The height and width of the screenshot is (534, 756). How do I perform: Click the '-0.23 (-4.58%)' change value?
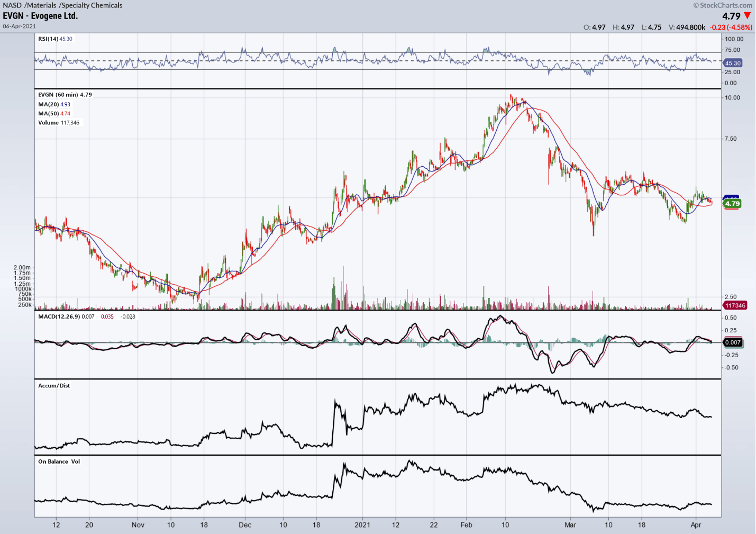point(731,28)
